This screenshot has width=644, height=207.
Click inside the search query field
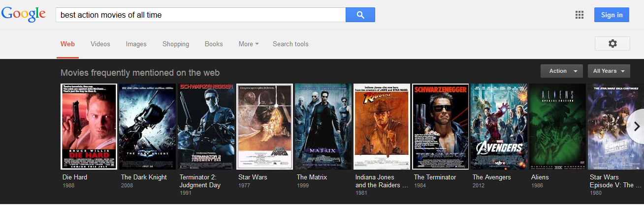click(200, 15)
